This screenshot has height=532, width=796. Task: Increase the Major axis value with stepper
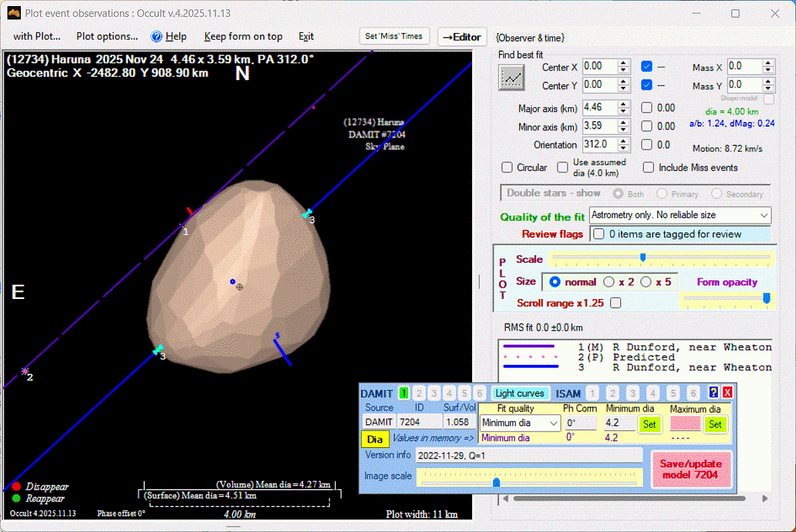click(624, 104)
